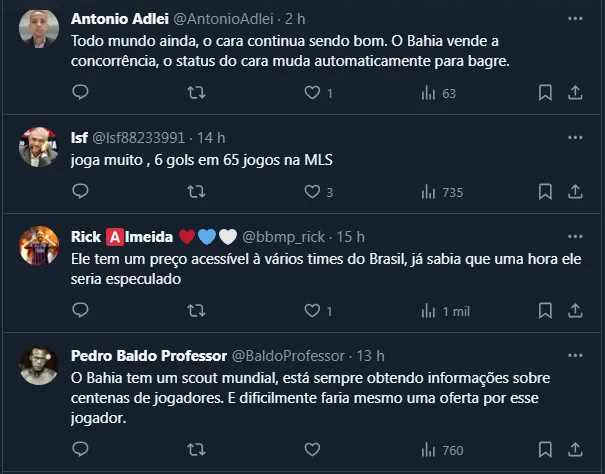Viewport: 605px width, 474px height.
Task: Reply to Antonio Adlei's tweet
Action: (81, 93)
